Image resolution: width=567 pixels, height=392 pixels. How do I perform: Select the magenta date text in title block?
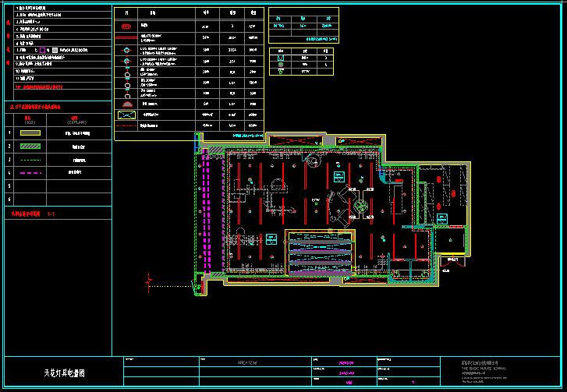pos(346,362)
